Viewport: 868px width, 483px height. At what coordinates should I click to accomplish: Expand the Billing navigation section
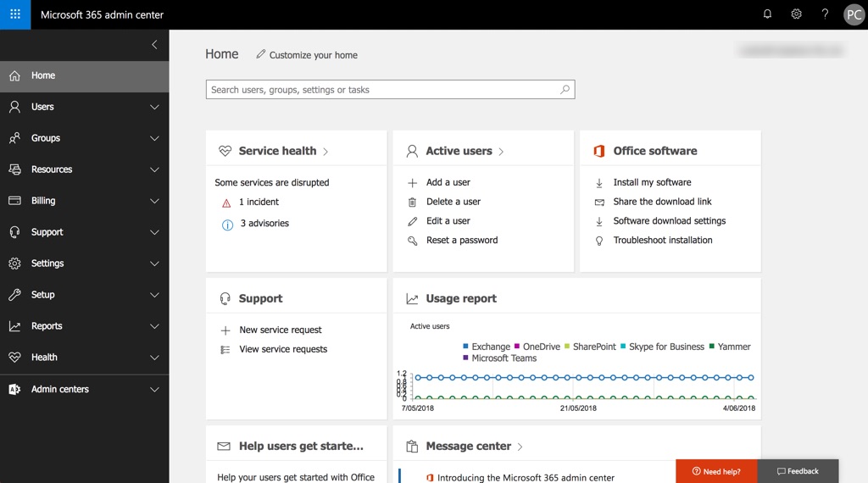pyautogui.click(x=154, y=201)
